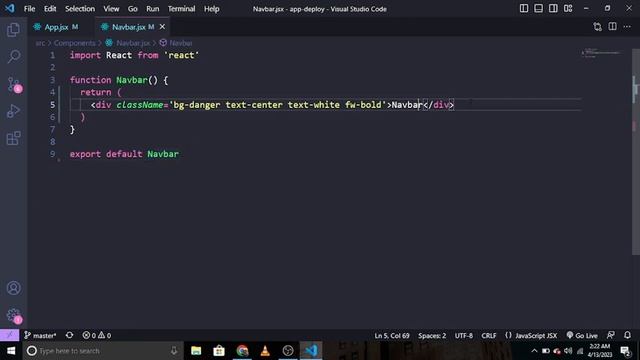Open the View menu
Screen dimensions: 640x360
click(111, 9)
